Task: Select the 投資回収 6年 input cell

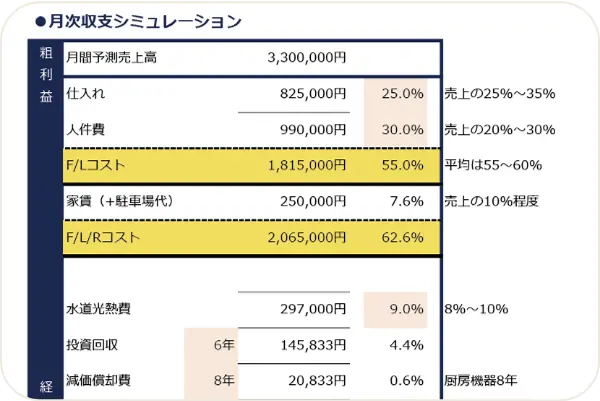Action: tap(212, 345)
